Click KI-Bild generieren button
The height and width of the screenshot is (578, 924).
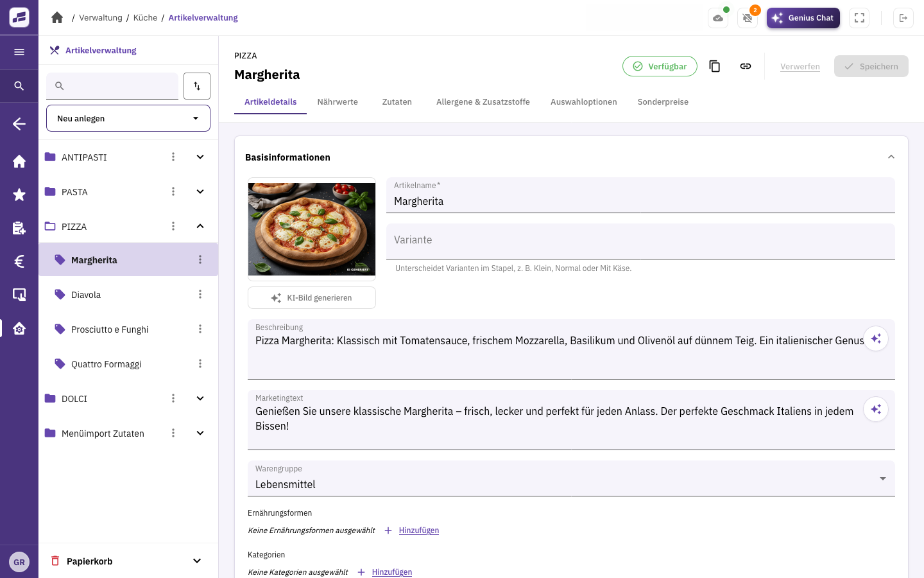coord(312,298)
